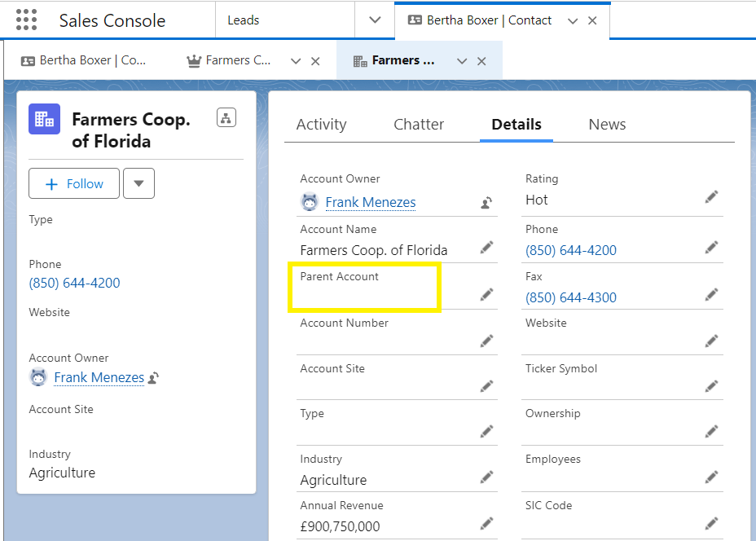The height and width of the screenshot is (541, 756).
Task: Click the Details phone number (850) 644-4200
Action: (x=571, y=250)
